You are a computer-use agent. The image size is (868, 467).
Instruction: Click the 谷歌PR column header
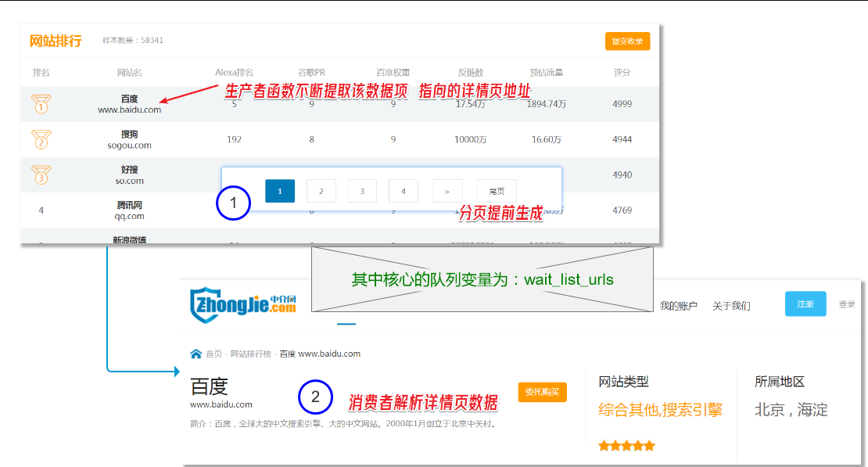(x=312, y=73)
